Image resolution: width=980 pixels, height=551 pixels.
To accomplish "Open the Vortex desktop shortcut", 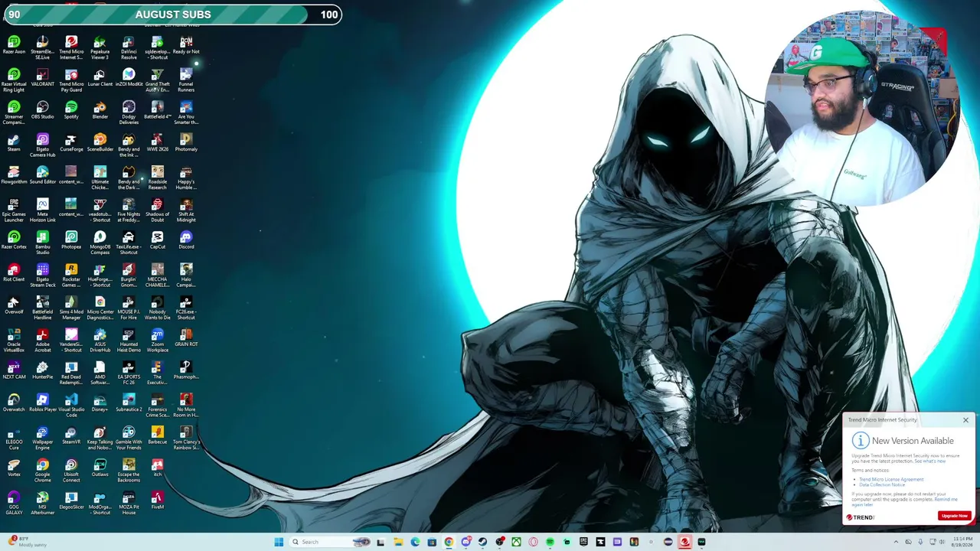I will point(14,468).
